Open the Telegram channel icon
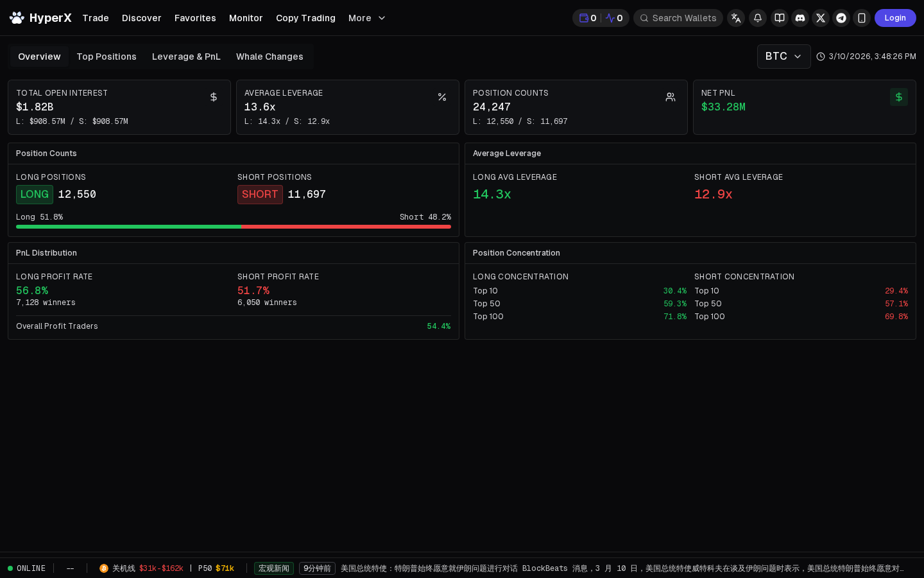The image size is (924, 578). 841,18
